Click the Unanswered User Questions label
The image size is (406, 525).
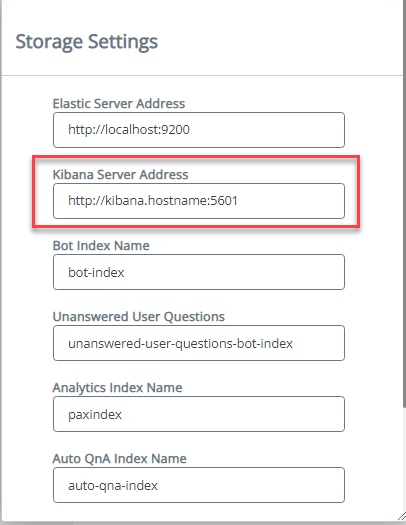click(x=139, y=317)
